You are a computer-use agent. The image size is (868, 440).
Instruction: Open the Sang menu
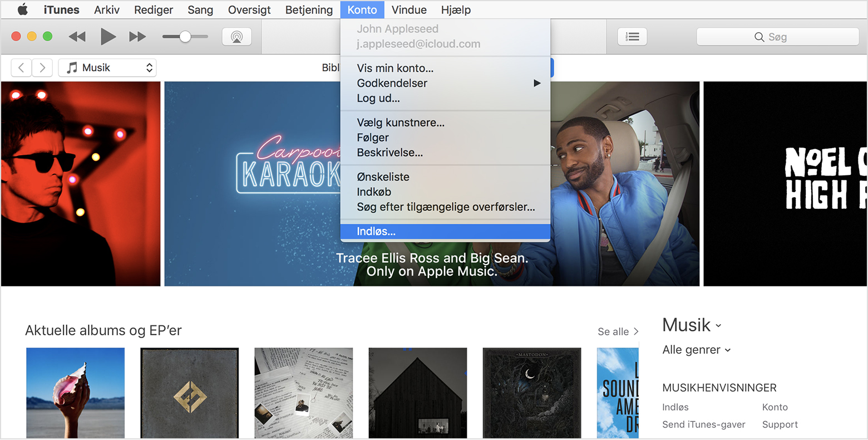click(x=200, y=9)
